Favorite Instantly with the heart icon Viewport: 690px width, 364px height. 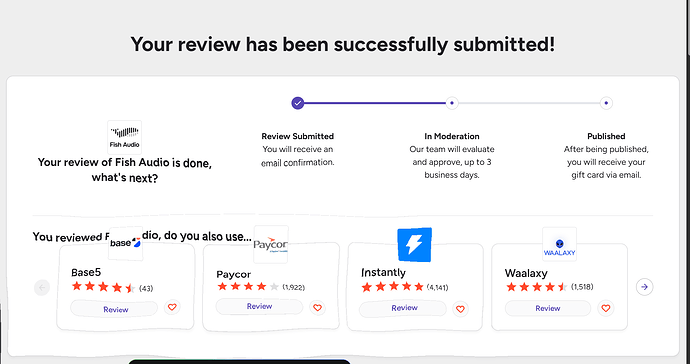click(x=460, y=309)
